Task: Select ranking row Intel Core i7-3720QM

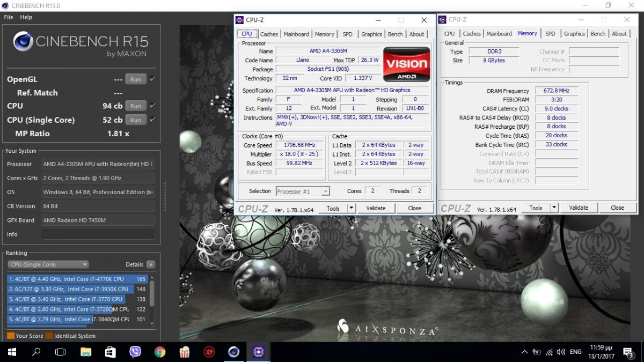Action: [x=77, y=309]
